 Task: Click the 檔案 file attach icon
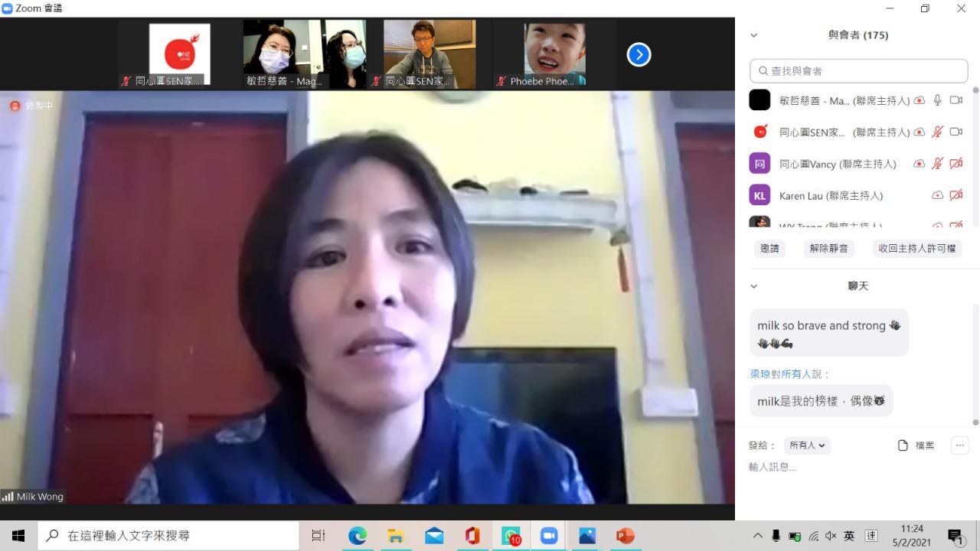click(903, 445)
